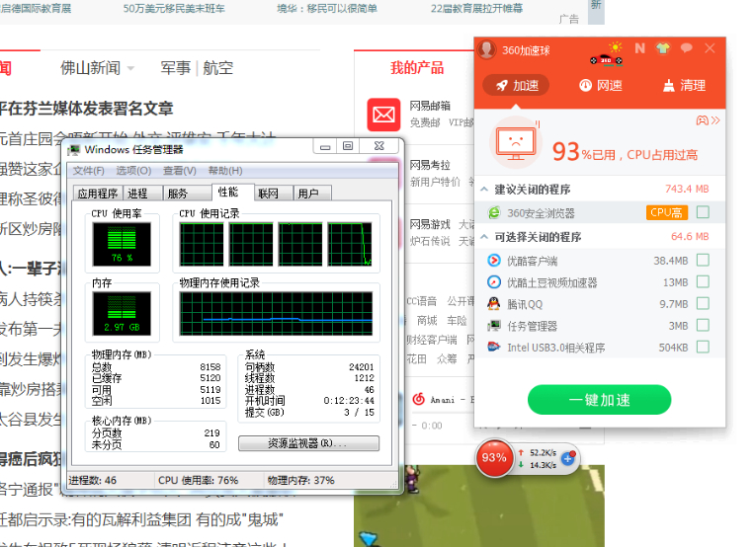This screenshot has height=547, width=756.
Task: Click the 任务管理器 icon in 360 list
Action: [494, 326]
